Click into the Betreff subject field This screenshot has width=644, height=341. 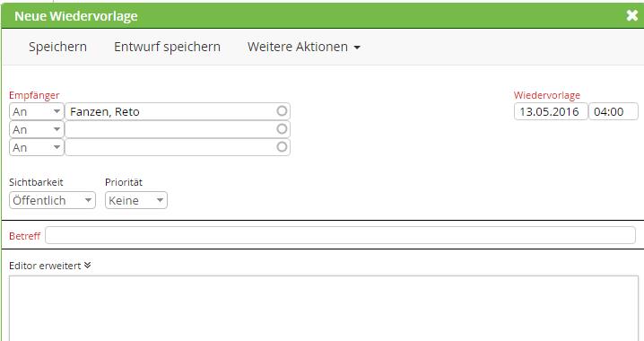pyautogui.click(x=340, y=235)
